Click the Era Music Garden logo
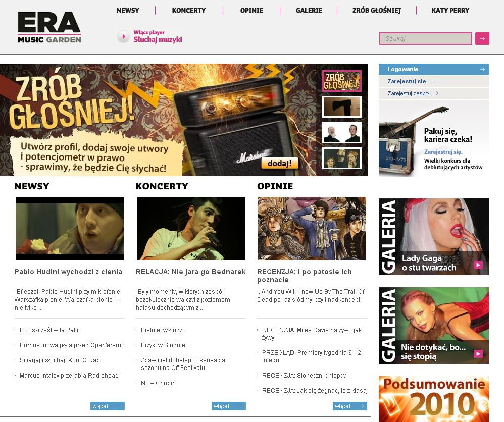The image size is (504, 422). pyautogui.click(x=49, y=27)
